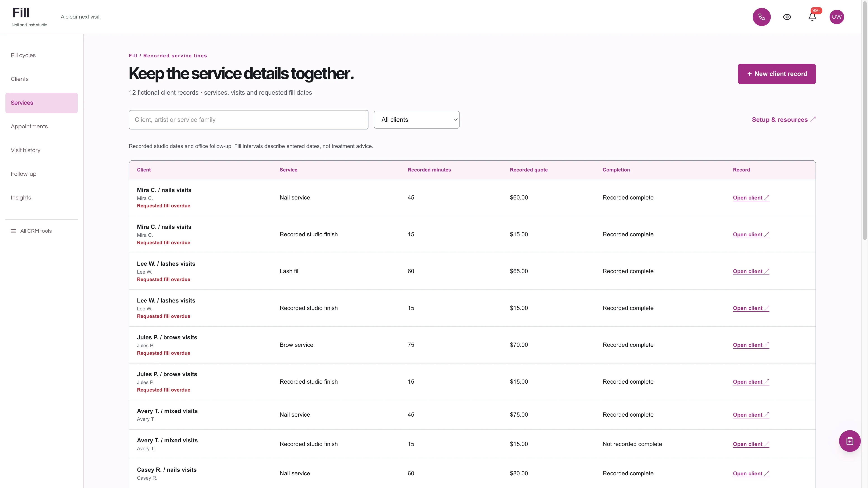
Task: Open Clients in the sidebar
Action: click(41, 79)
